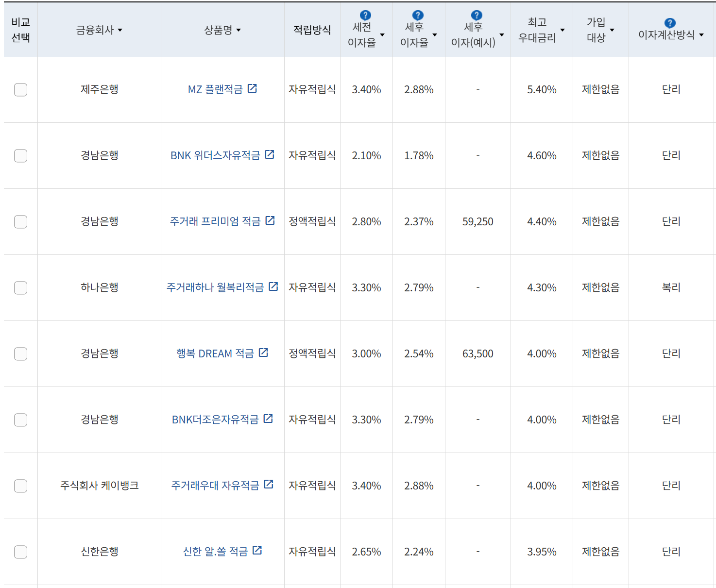This screenshot has width=716, height=588.
Task: Open external link icon next to BNK 위더스자유적금
Action: [x=271, y=154]
